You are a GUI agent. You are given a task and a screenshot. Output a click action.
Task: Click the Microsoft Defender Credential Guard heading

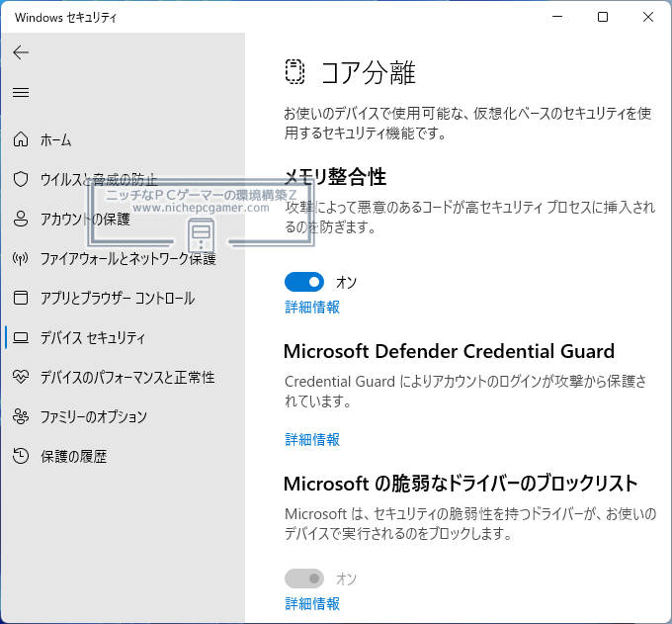[449, 351]
